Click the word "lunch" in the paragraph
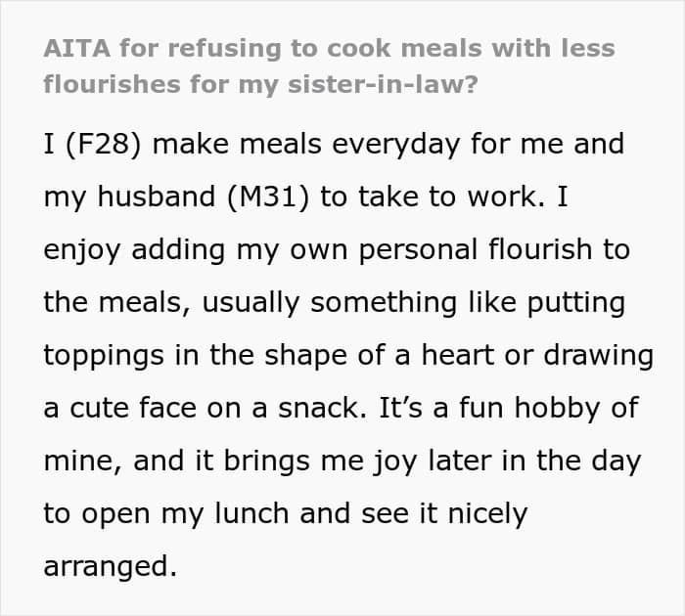685x616 pixels. tap(251, 513)
